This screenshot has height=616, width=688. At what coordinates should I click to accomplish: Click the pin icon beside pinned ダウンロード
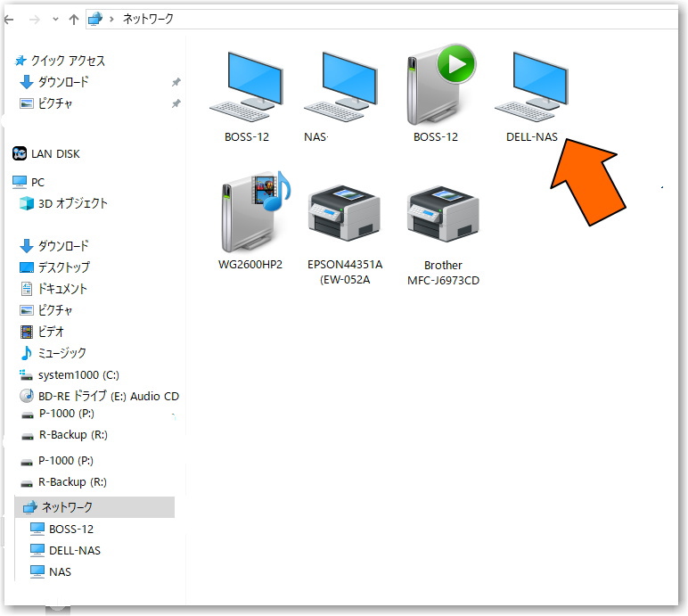pyautogui.click(x=176, y=82)
